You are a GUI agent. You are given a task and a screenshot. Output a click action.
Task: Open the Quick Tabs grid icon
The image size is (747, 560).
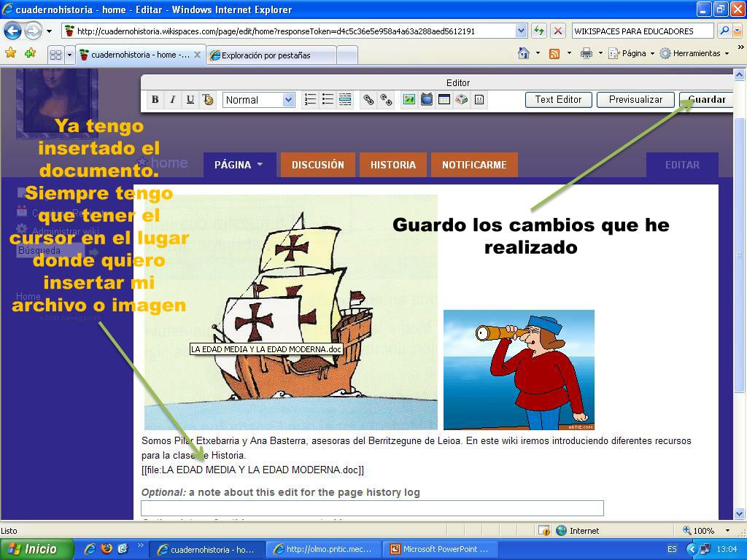pyautogui.click(x=55, y=55)
